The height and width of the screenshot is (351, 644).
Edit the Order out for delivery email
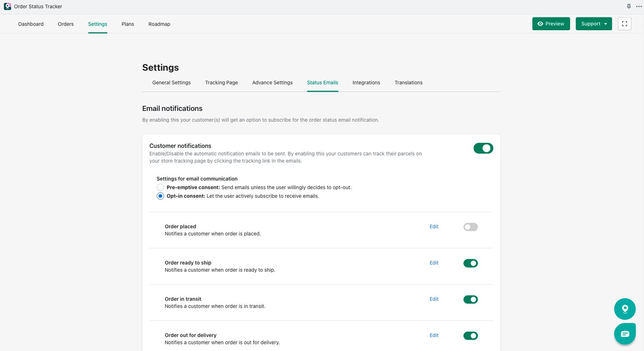[434, 335]
